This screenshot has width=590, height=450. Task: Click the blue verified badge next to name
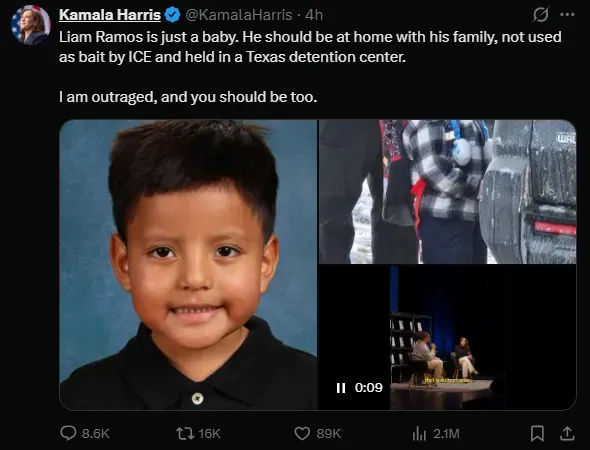point(173,15)
